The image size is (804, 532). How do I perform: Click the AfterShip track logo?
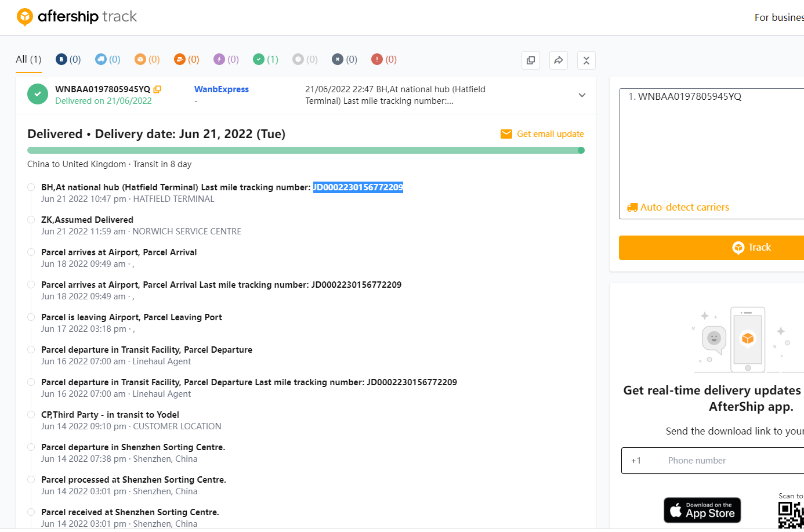77,17
